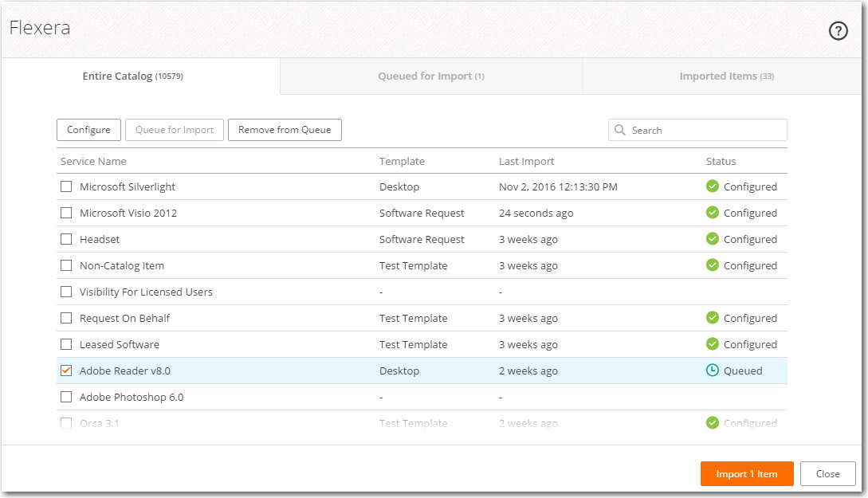
Task: Click green Configured checkmark for Request On Behalf
Action: tap(713, 318)
